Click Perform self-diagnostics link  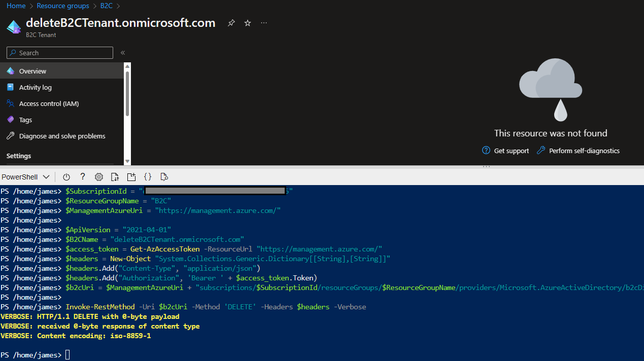tap(584, 151)
